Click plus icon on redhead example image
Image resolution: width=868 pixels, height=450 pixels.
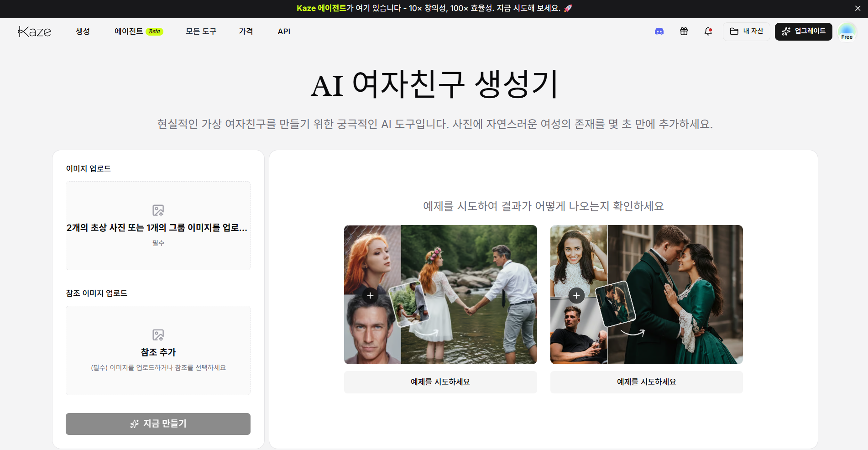[370, 295]
